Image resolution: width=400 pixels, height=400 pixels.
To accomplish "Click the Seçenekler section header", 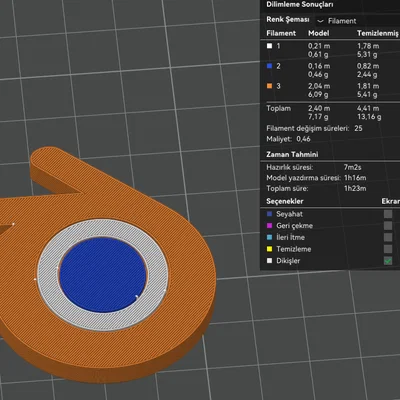I will coord(285,201).
